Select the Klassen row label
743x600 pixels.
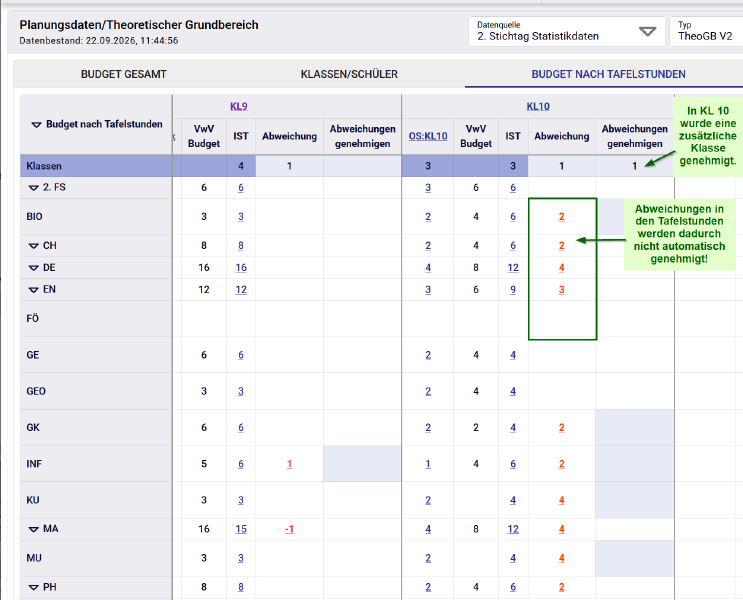(44, 166)
